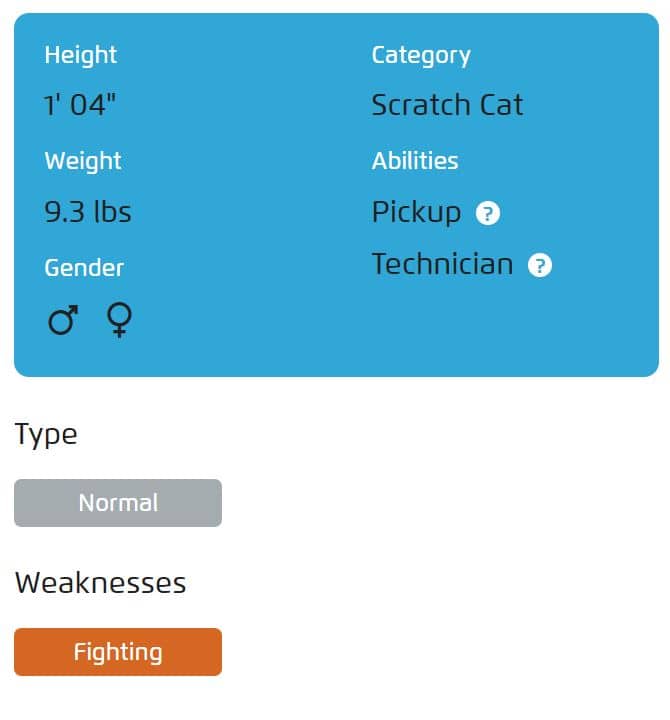Select the 1' 04" height value
Screen dimensions: 670x720
click(80, 105)
